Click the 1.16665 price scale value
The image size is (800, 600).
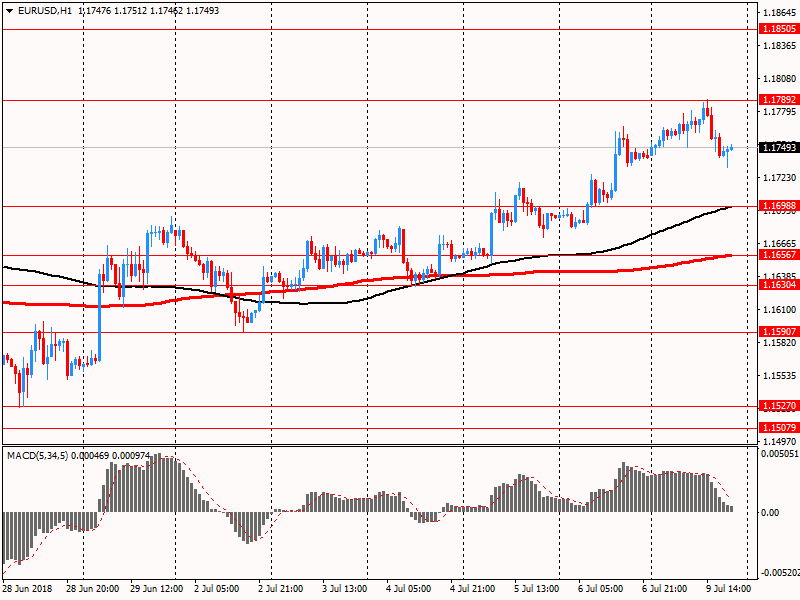point(779,243)
